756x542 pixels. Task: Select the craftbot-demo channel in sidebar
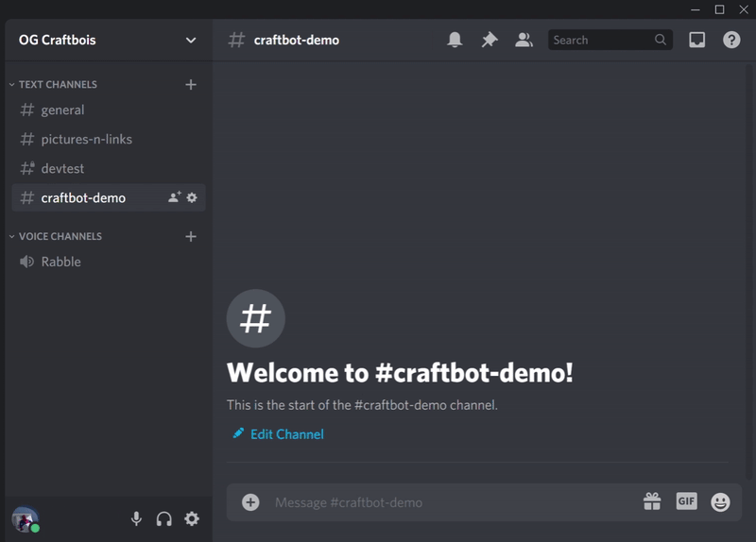click(109, 197)
